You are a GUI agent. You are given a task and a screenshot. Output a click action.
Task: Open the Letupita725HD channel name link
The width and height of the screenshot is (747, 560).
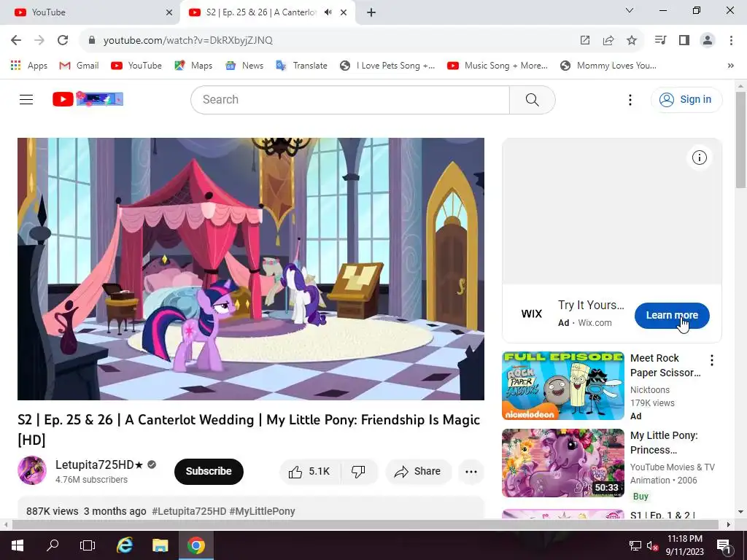99,464
